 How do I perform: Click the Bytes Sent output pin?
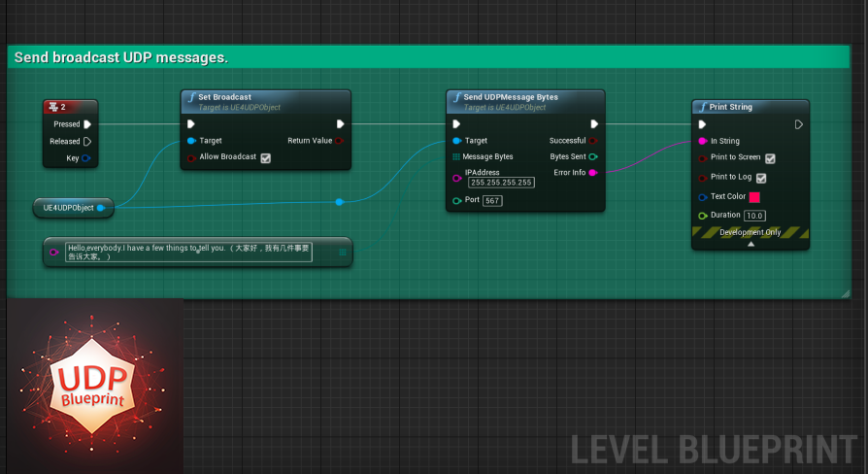click(593, 156)
